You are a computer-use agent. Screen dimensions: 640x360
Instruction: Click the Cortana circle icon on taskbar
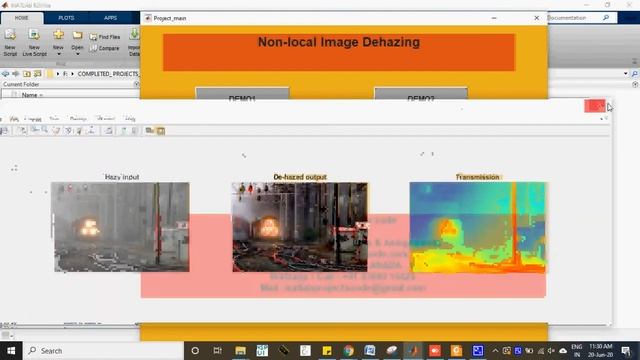(x=195, y=351)
